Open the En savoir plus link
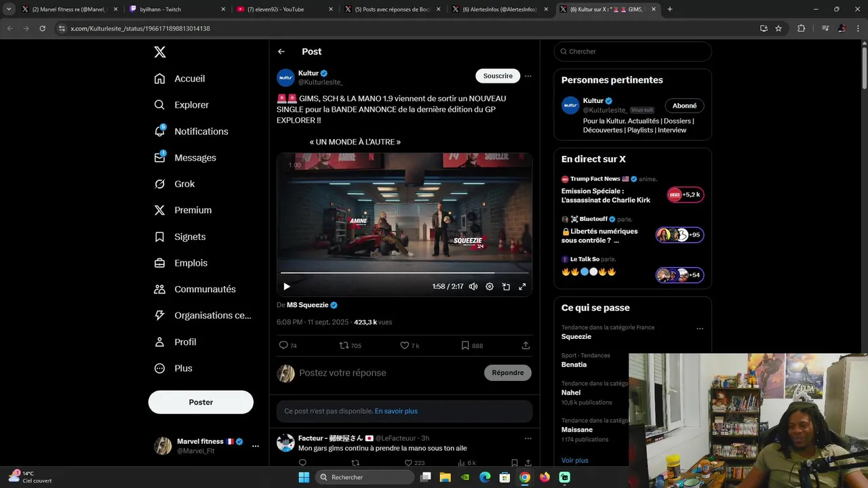This screenshot has width=868, height=488. pos(396,411)
